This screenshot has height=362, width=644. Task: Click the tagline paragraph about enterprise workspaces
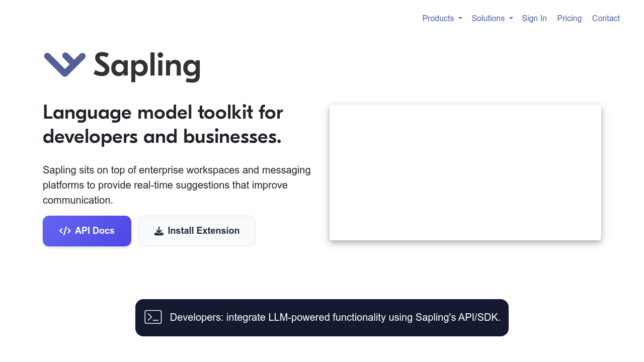tap(177, 185)
